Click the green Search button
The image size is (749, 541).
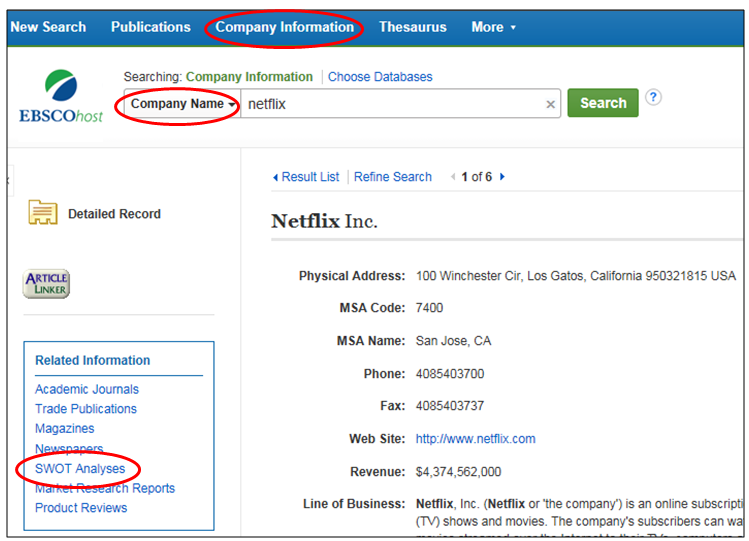[603, 103]
